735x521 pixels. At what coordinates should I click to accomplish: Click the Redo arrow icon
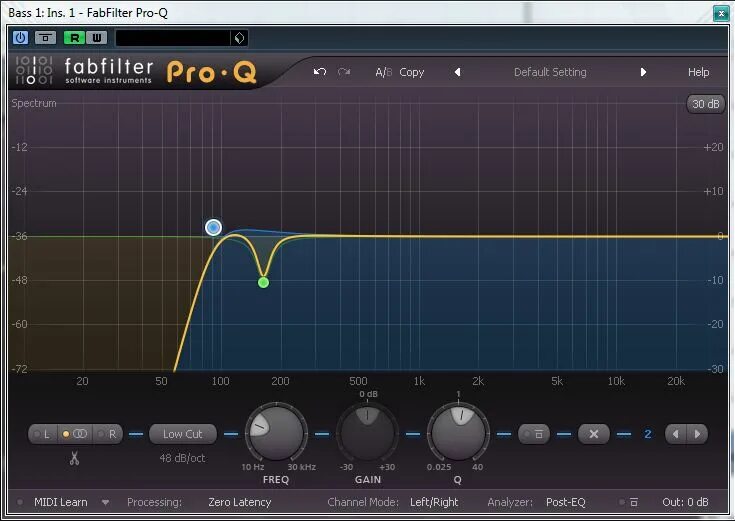(344, 72)
